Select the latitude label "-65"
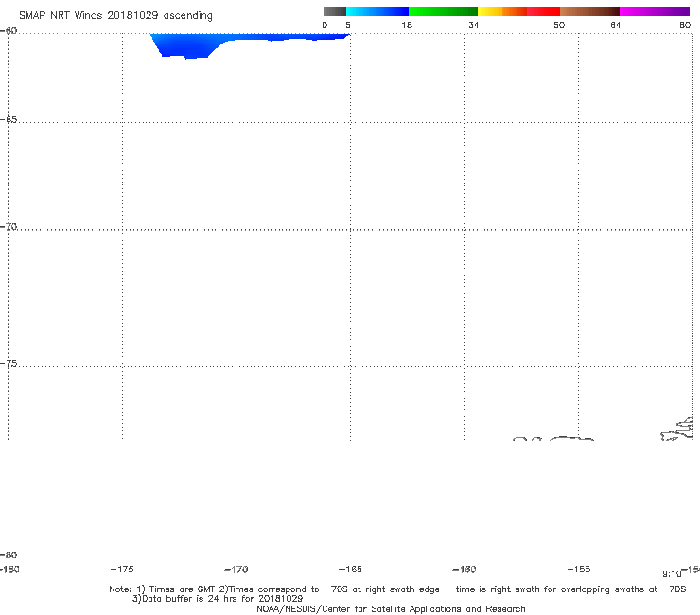The width and height of the screenshot is (700, 615). click(x=9, y=120)
